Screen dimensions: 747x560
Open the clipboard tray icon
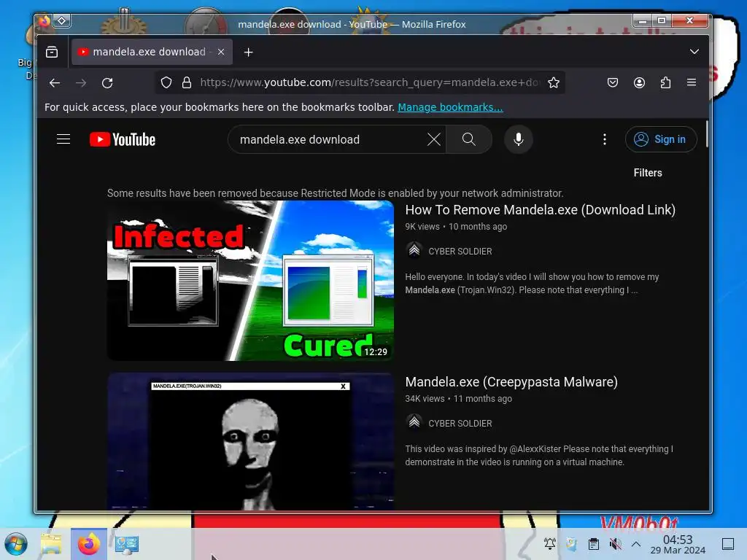(594, 544)
